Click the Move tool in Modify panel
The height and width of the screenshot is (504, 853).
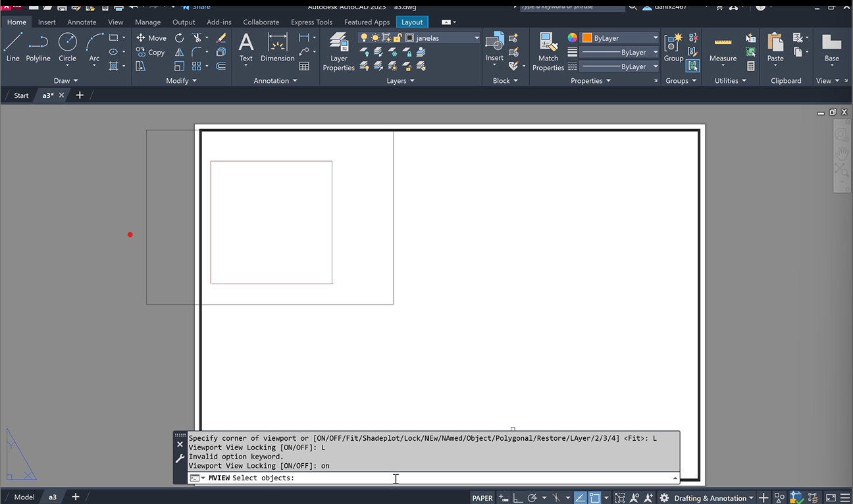151,38
